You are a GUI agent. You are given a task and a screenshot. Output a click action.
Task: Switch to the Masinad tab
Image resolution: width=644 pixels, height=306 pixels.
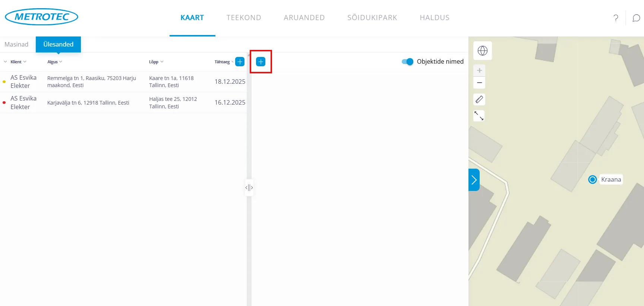pyautogui.click(x=16, y=44)
